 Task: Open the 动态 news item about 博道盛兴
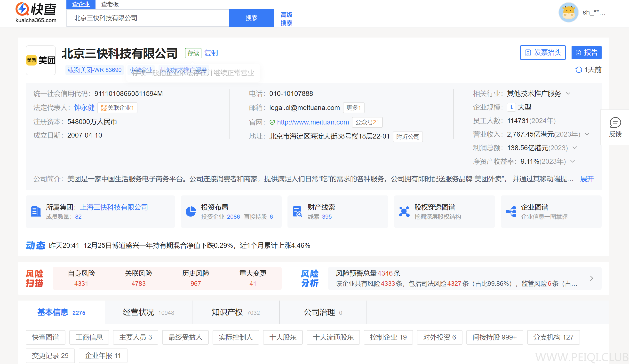click(197, 245)
